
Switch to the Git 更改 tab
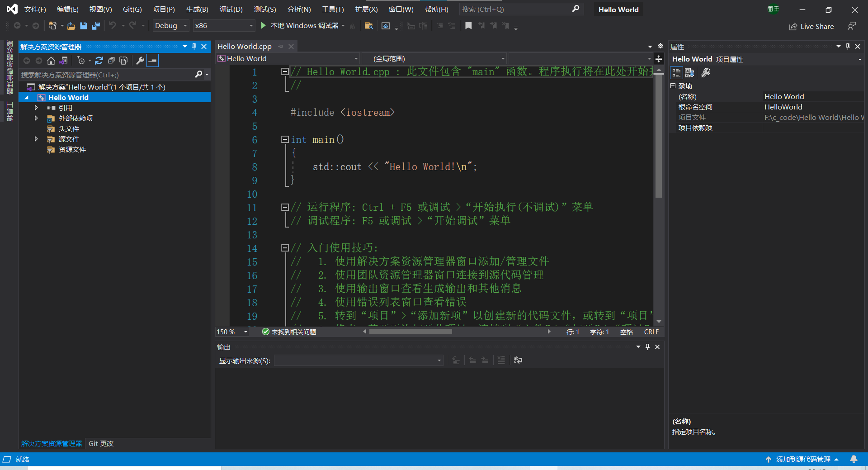click(x=101, y=443)
